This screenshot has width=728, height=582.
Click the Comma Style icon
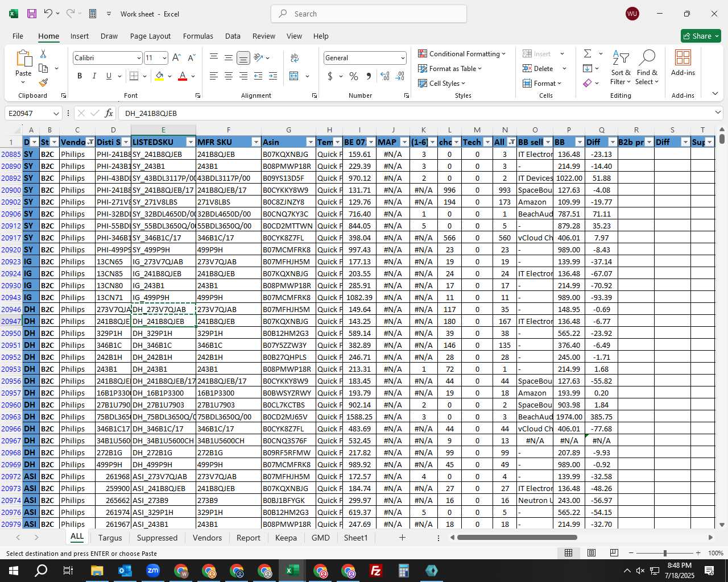[x=369, y=76]
